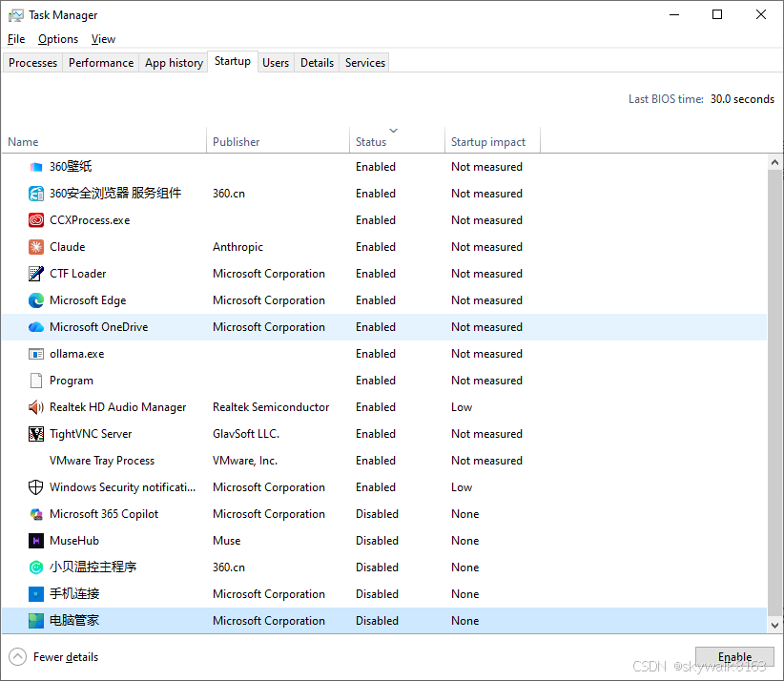Click Enabled status of TightVNC Server
This screenshot has width=784, height=681.
pos(376,434)
